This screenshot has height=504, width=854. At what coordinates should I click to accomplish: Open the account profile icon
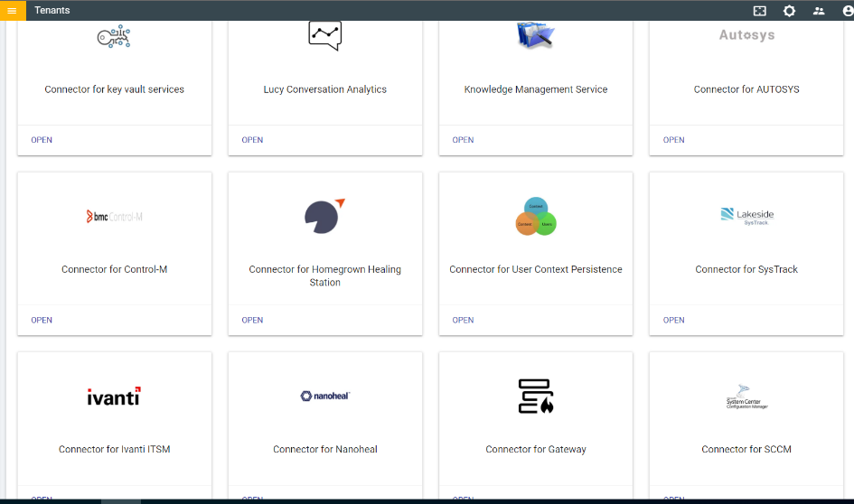(848, 10)
